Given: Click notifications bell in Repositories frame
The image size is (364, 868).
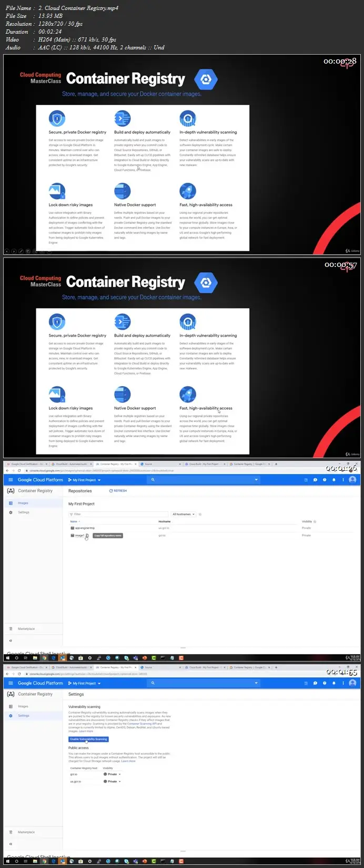Looking at the screenshot, I should (333, 480).
